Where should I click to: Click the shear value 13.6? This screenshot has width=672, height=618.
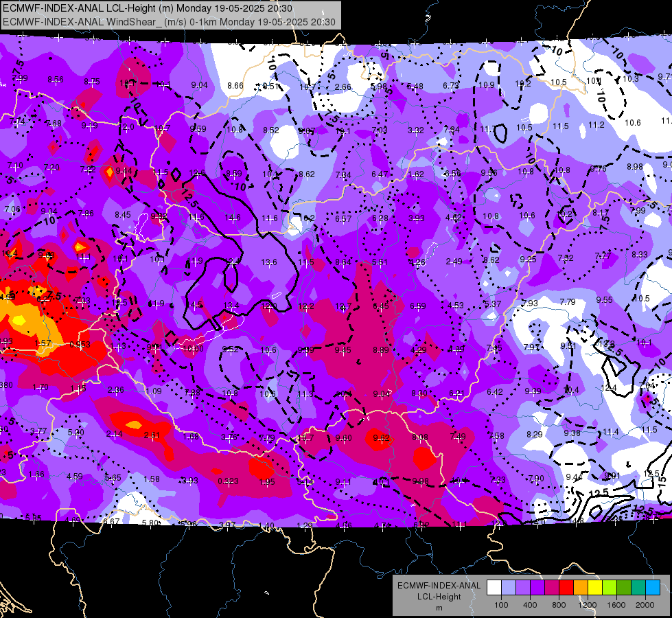(268, 262)
